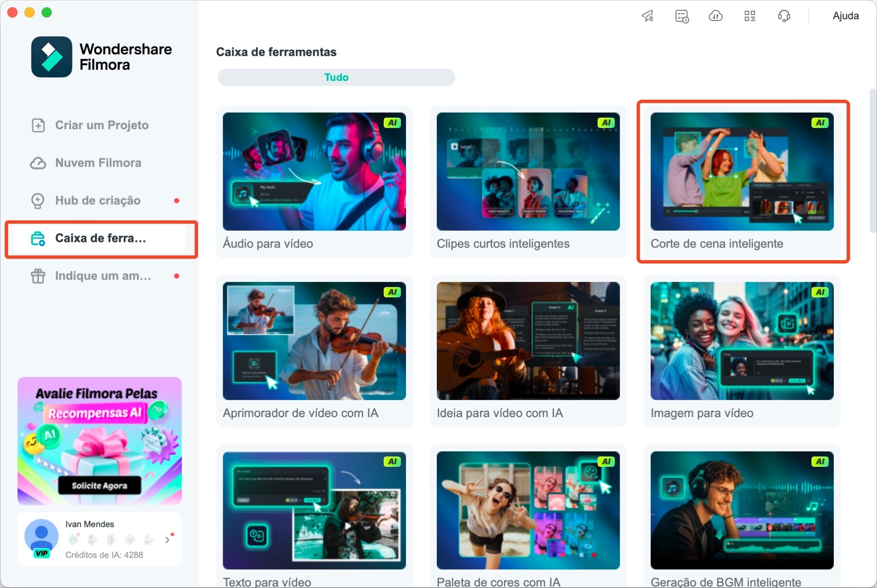Open Aprimorador de vídeo com IA thumbnail
This screenshot has height=588, width=877.
tap(314, 341)
